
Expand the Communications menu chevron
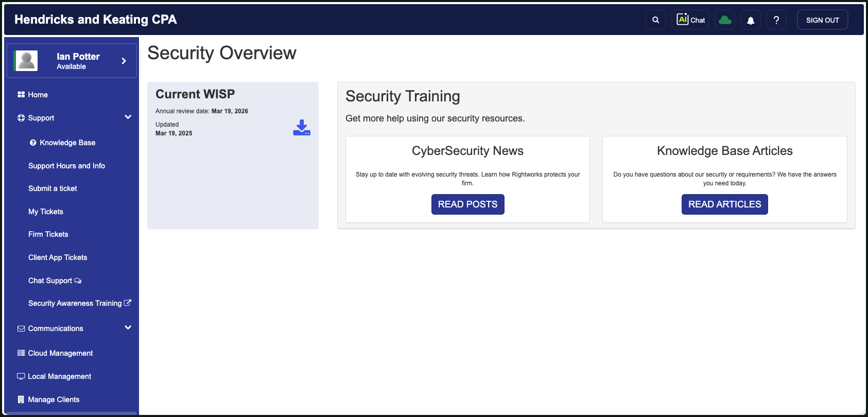pos(128,327)
